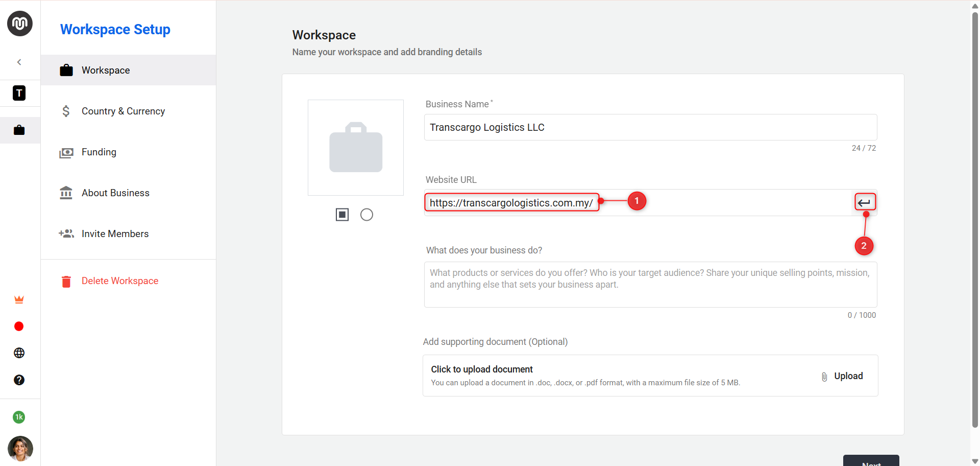Click the paperclip attachment icon
Viewport: 980px width, 466px height.
pos(824,377)
